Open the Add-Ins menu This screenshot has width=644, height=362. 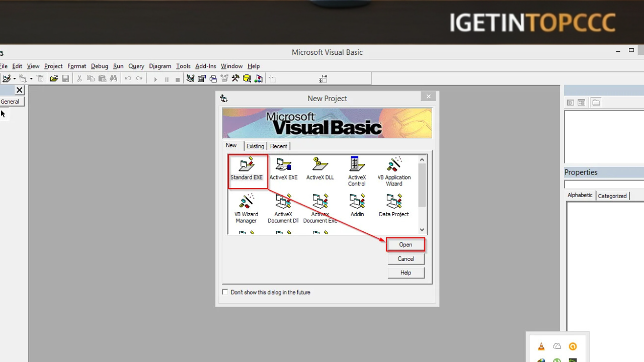tap(205, 66)
